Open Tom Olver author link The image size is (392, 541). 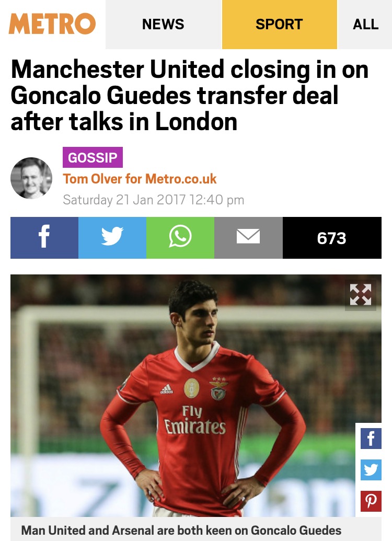click(x=140, y=179)
